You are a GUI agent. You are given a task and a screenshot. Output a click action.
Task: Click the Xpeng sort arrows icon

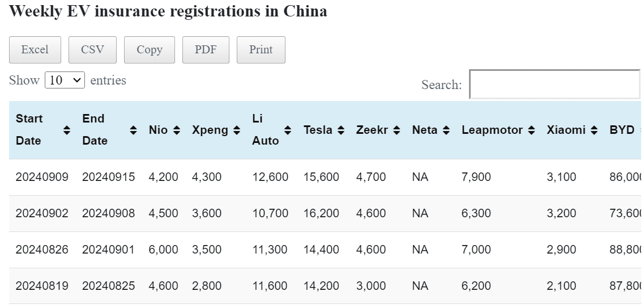coord(237,130)
